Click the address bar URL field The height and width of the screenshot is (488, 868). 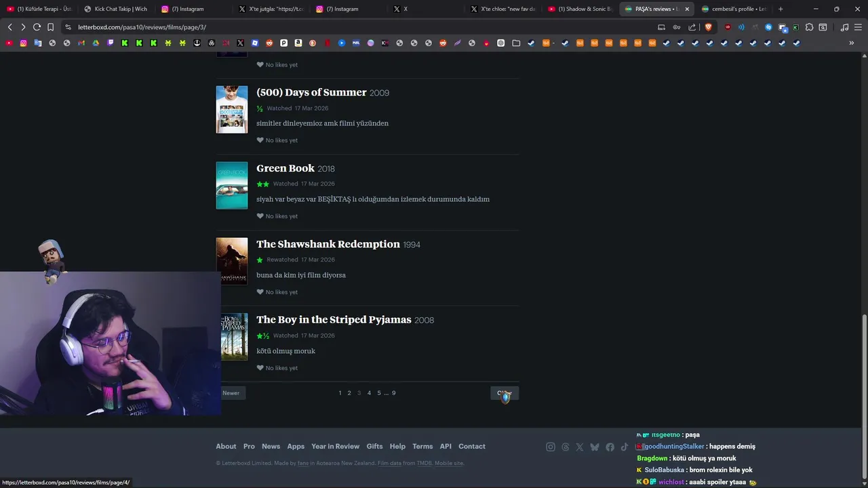tap(359, 27)
